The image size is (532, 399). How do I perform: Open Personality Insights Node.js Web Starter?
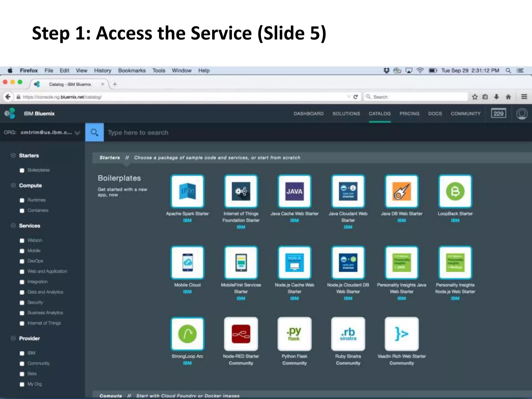point(455,263)
